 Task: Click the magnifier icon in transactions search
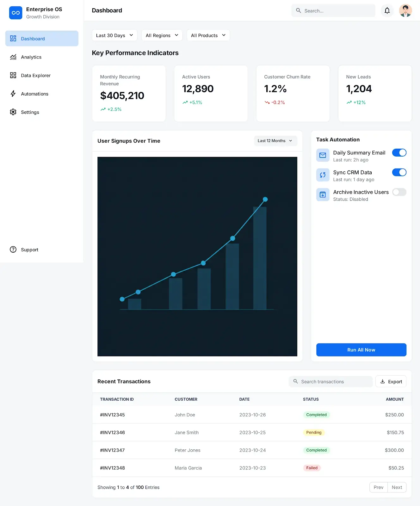(295, 381)
